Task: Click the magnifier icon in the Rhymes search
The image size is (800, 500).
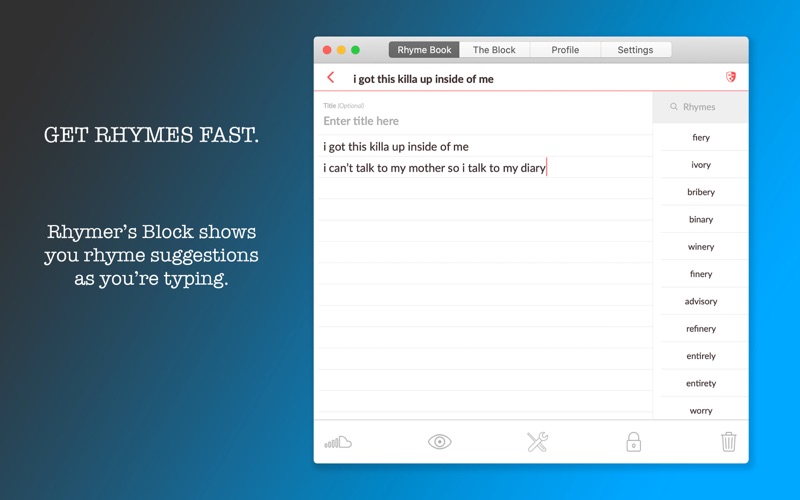Action: coord(674,107)
